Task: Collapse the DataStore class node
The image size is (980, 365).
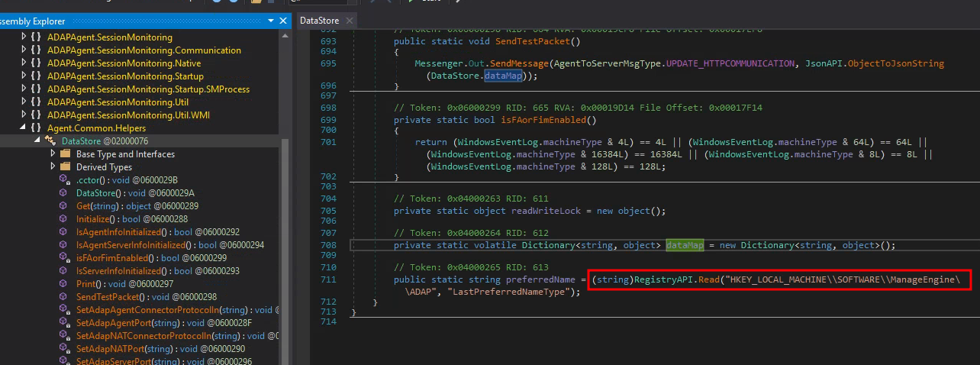Action: [x=37, y=141]
